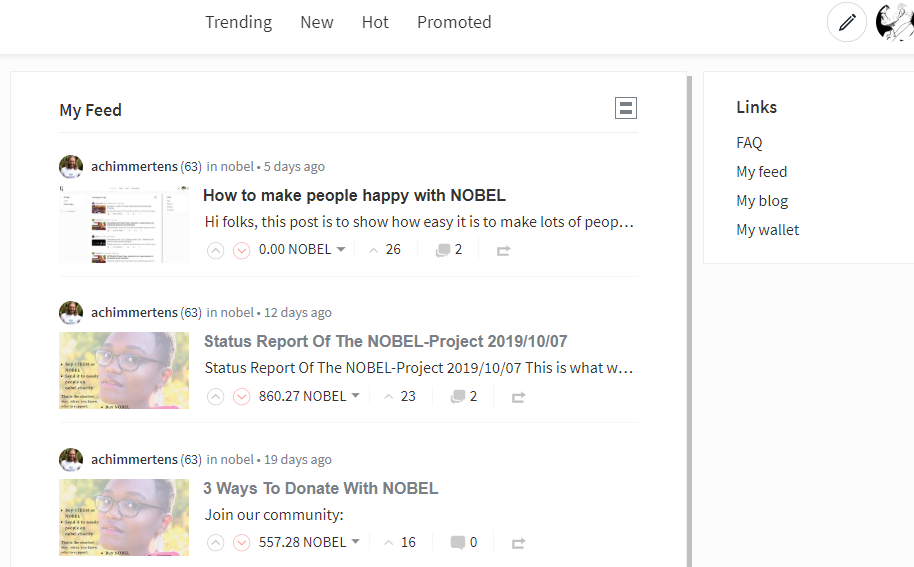Go to the FAQ link
Viewport: 914px width, 567px height.
[x=749, y=143]
